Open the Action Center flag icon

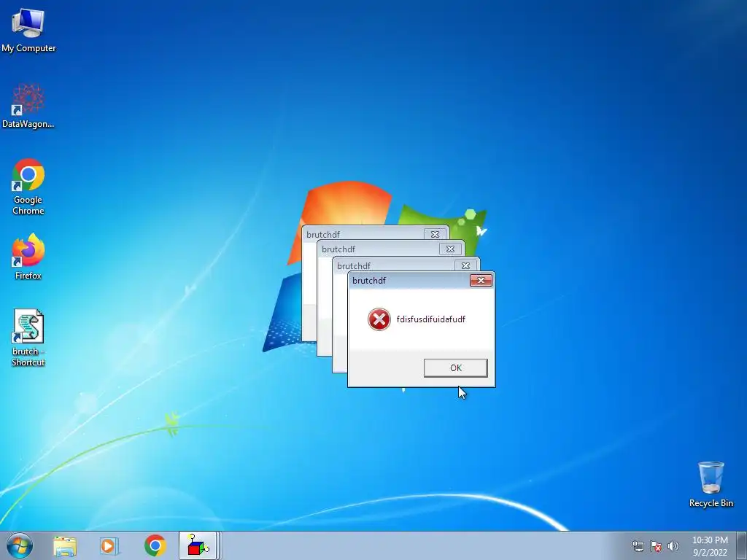656,546
